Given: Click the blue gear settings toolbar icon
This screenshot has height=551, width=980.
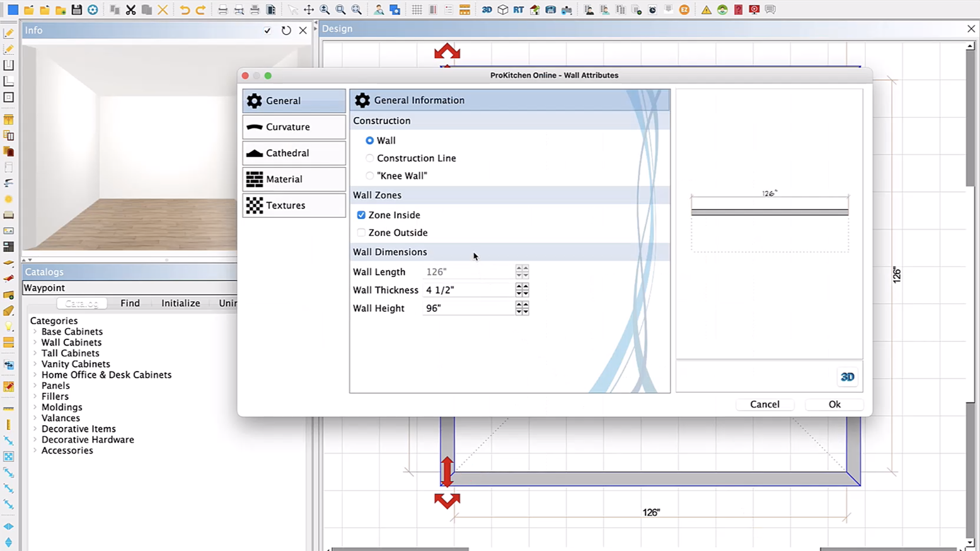Looking at the screenshot, I should pyautogui.click(x=93, y=9).
